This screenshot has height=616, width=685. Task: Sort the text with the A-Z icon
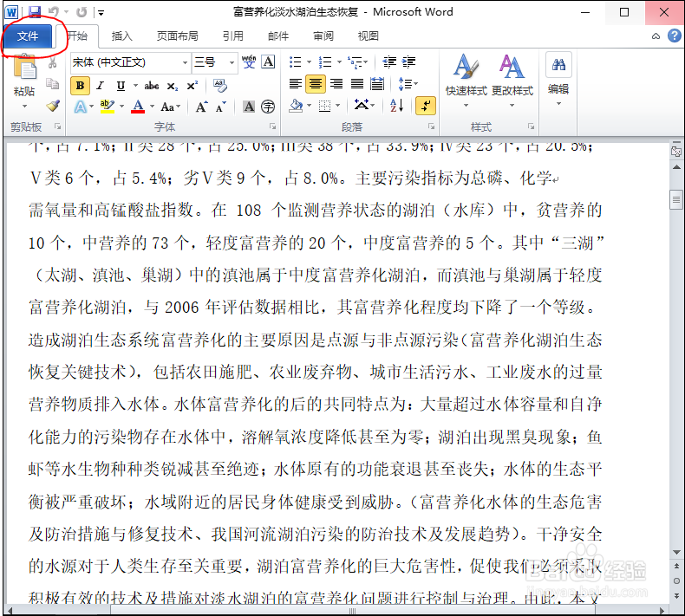click(396, 106)
